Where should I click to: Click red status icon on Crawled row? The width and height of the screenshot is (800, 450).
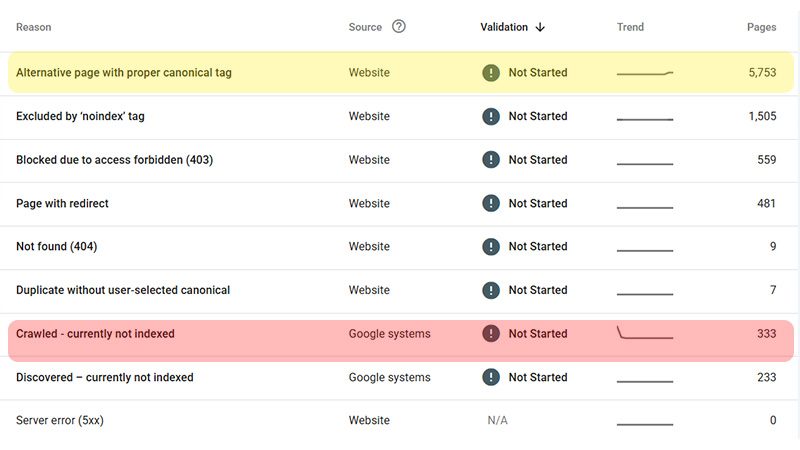[491, 334]
